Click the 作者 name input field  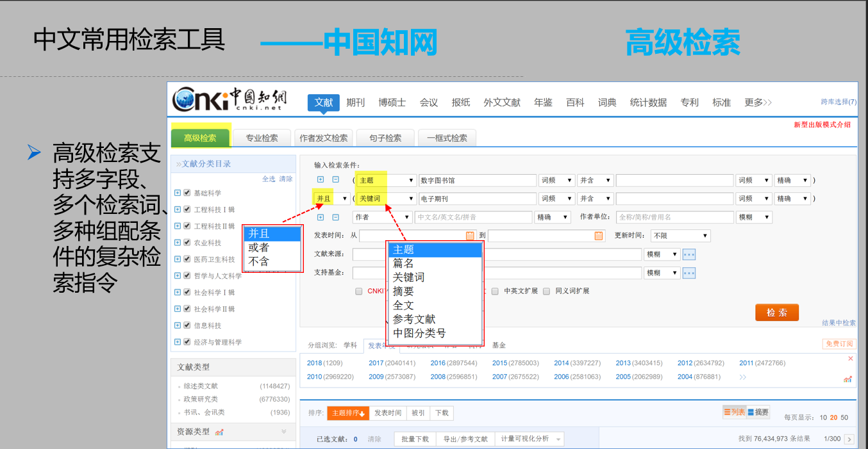(x=474, y=217)
